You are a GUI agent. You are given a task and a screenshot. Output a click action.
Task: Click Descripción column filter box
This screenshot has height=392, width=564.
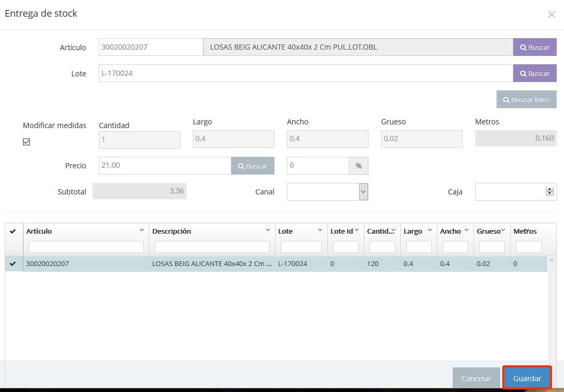(212, 247)
